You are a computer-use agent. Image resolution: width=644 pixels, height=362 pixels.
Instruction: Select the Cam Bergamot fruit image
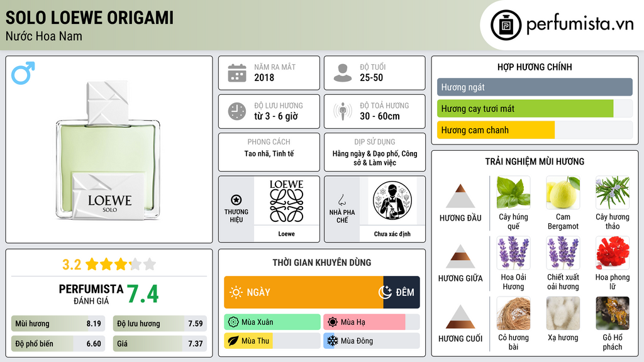[x=563, y=192]
